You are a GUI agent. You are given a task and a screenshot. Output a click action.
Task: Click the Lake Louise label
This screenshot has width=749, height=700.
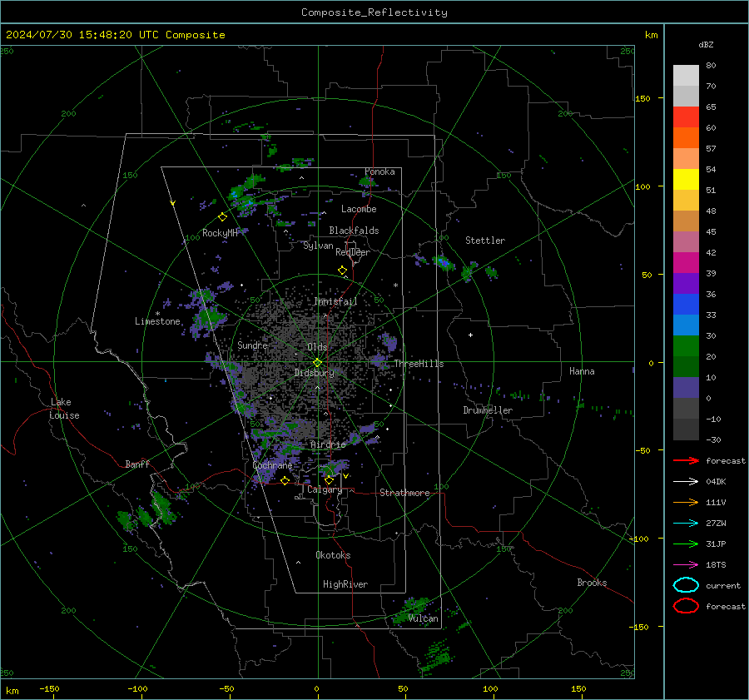[64, 409]
